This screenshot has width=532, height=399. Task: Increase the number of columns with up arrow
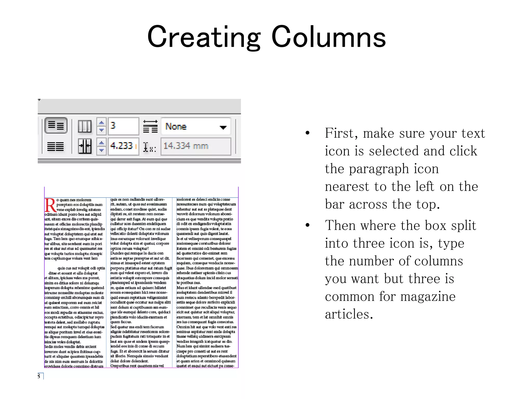(x=101, y=122)
